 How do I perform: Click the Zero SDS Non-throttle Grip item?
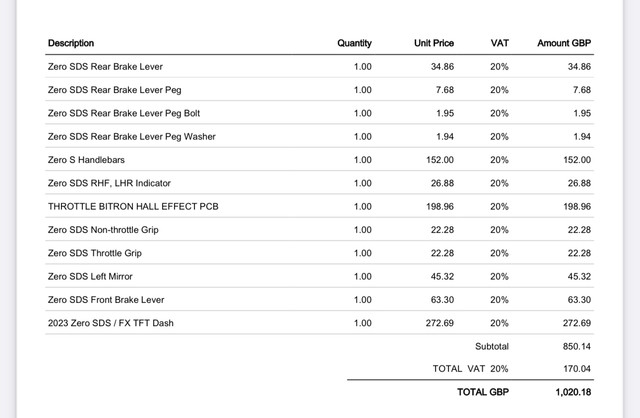(x=103, y=230)
